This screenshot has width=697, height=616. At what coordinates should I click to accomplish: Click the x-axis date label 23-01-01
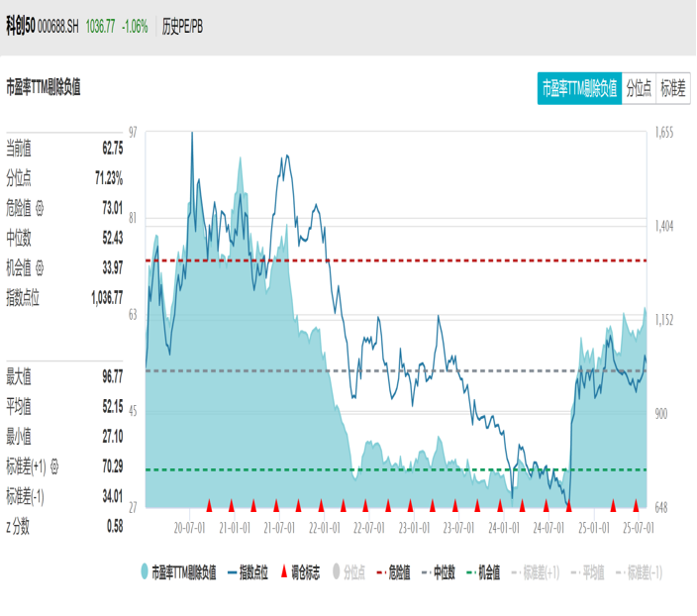[x=414, y=528]
